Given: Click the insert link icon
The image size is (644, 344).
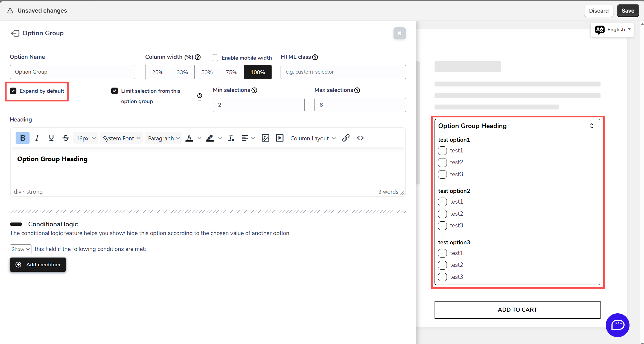Looking at the screenshot, I should pyautogui.click(x=346, y=138).
